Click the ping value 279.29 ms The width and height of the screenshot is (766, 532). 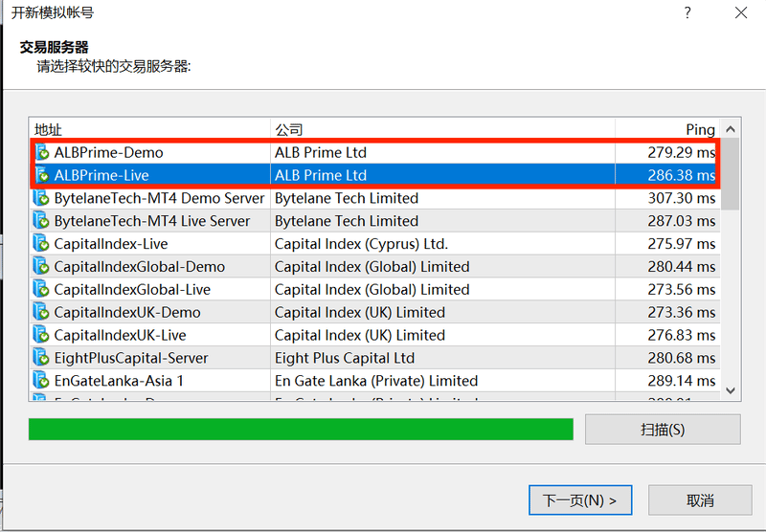(682, 152)
